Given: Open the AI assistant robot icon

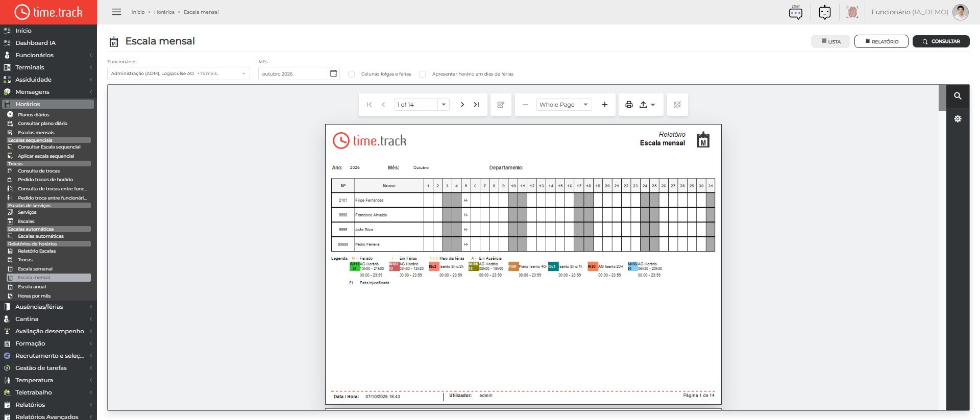Looking at the screenshot, I should point(825,12).
